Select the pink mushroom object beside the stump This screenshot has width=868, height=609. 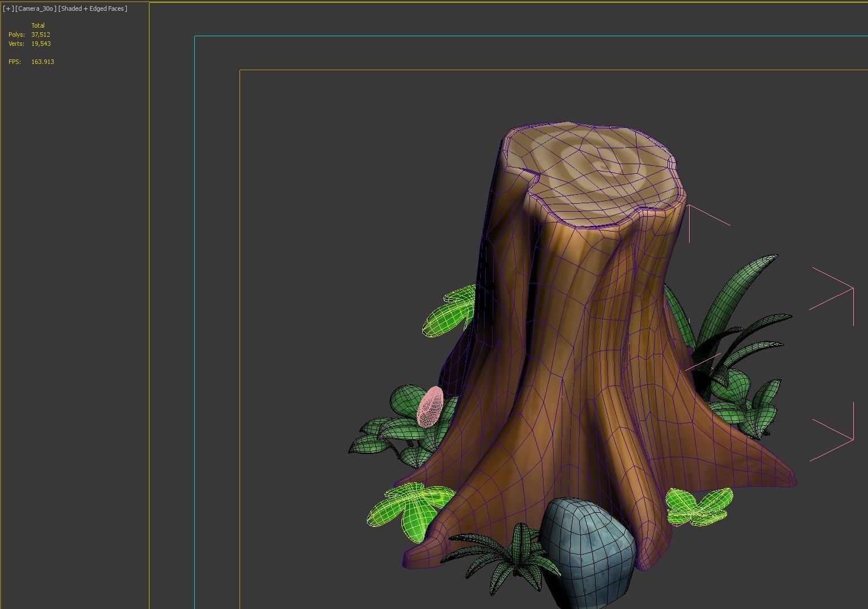[x=430, y=406]
